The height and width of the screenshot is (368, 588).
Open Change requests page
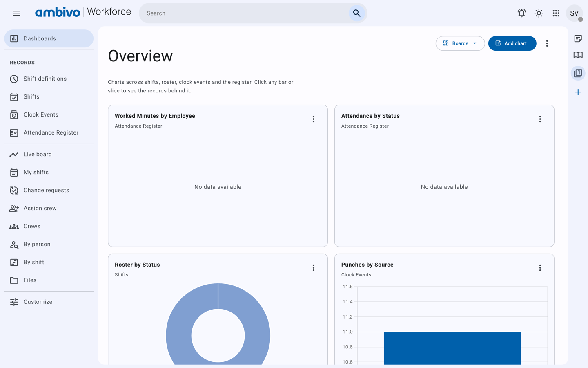click(49, 190)
